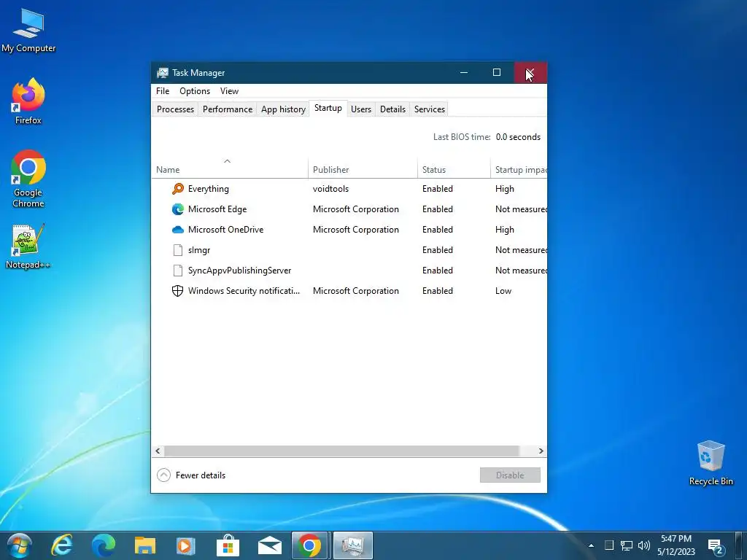The height and width of the screenshot is (560, 747).
Task: Switch to the Performance tab
Action: [228, 109]
